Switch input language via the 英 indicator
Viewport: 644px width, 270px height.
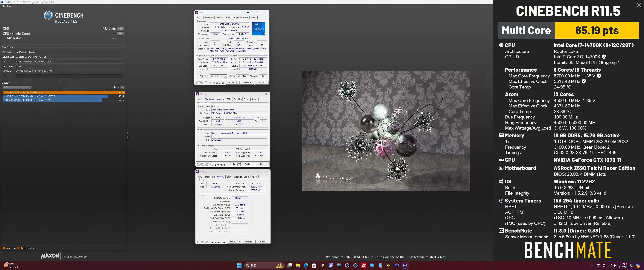point(604,265)
